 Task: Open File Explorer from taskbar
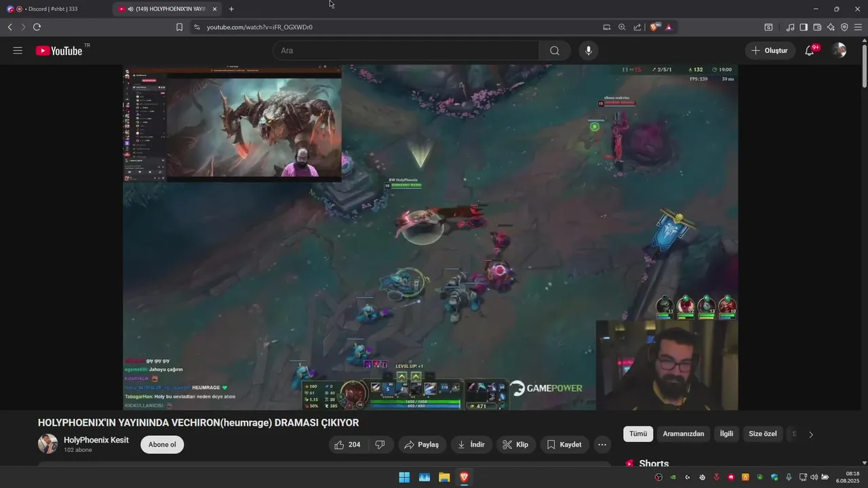(x=443, y=477)
